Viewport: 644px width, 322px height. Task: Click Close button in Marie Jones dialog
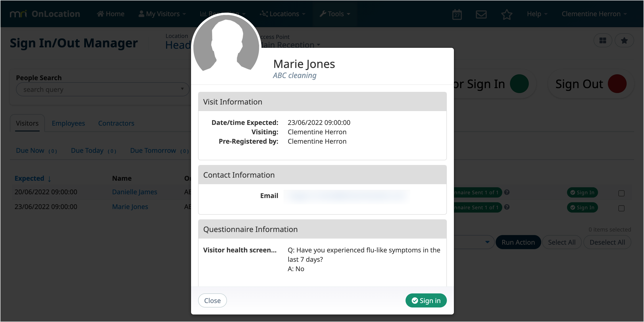[x=212, y=300]
